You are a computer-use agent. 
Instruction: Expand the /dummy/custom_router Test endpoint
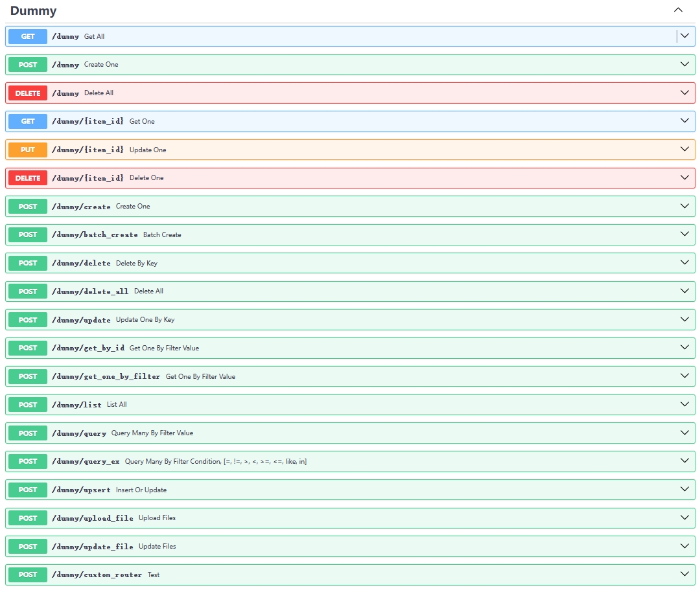pos(684,574)
